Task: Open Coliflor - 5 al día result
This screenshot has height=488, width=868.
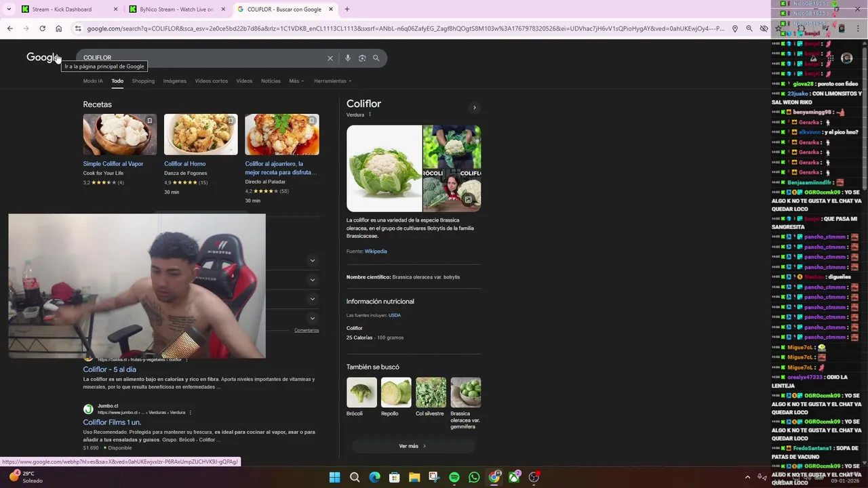Action: coord(109,369)
